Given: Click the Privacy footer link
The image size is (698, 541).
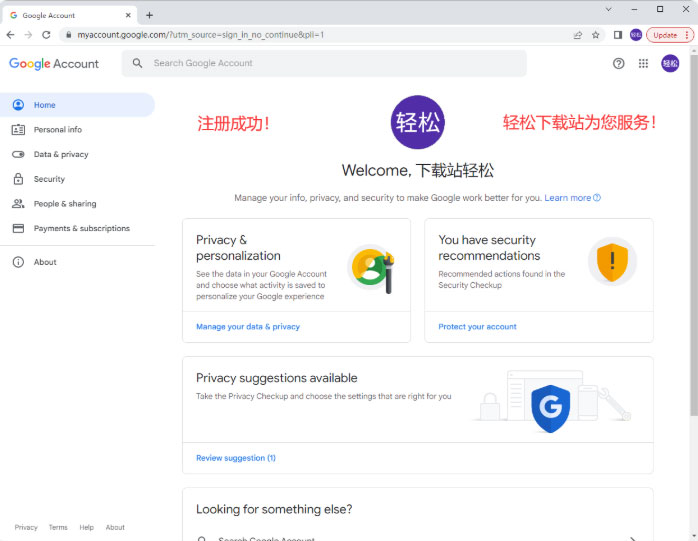Looking at the screenshot, I should [26, 528].
